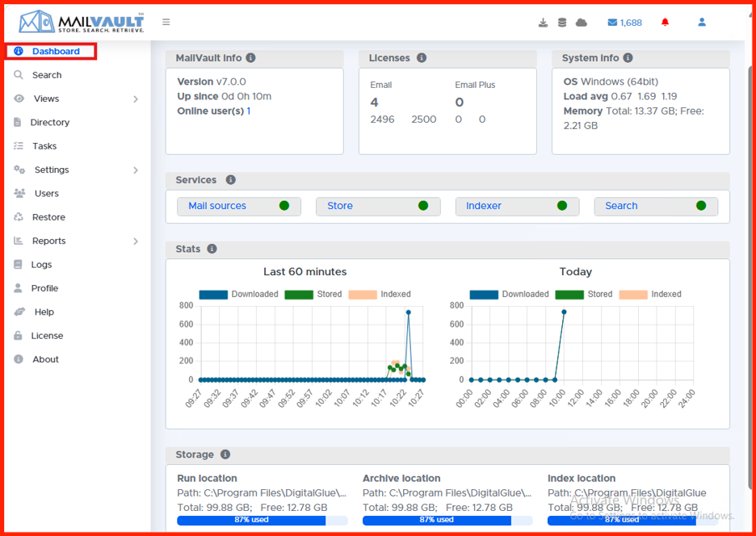Screen dimensions: 756x536
Task: Open About in the sidebar
Action: [x=46, y=359]
